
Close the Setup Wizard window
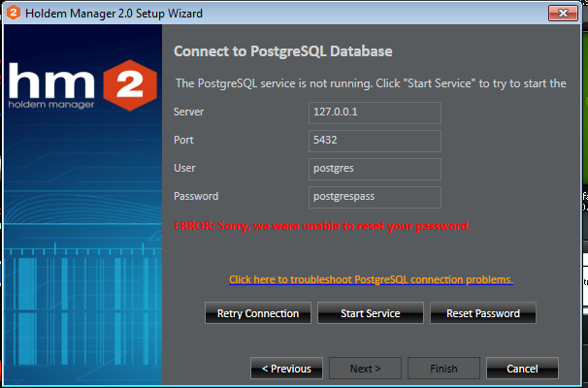click(563, 14)
